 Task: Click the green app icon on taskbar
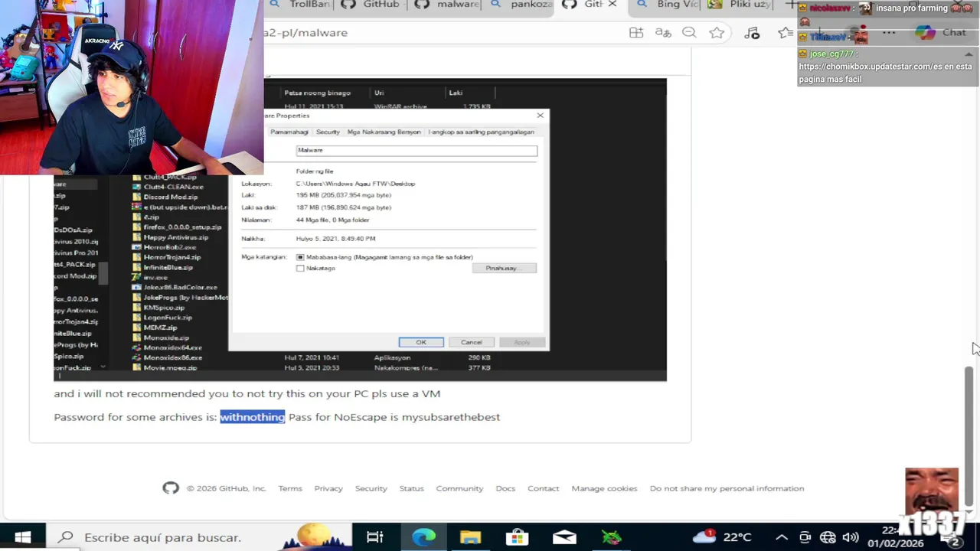point(612,537)
